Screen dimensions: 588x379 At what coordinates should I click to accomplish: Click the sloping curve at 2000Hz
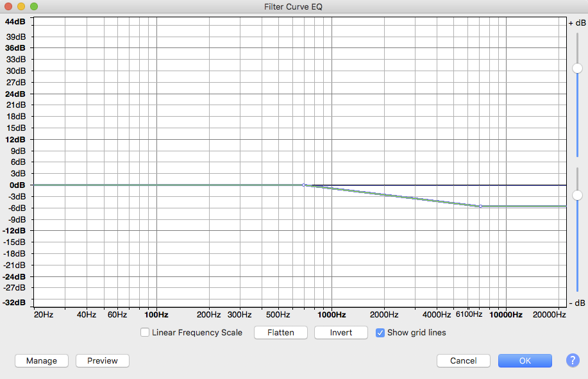click(384, 194)
